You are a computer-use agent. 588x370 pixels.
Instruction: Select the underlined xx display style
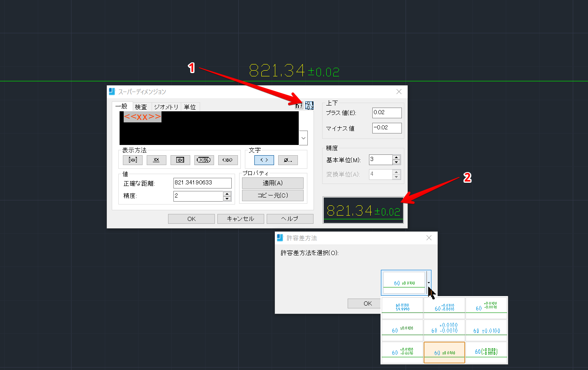(156, 160)
